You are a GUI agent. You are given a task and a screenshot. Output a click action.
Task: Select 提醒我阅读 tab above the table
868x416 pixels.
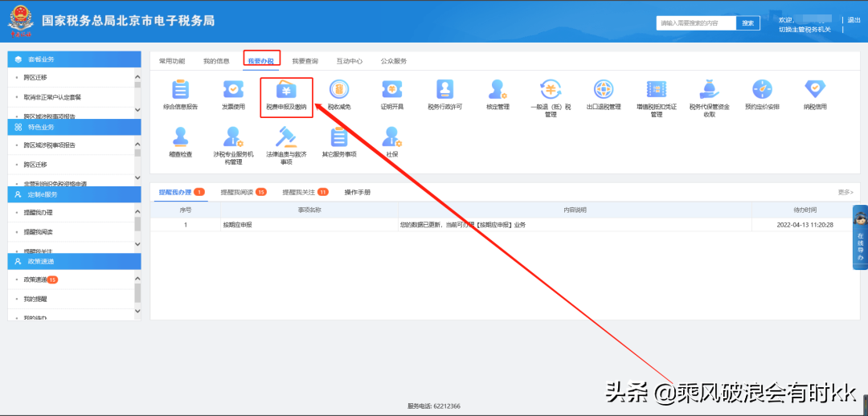tap(244, 192)
